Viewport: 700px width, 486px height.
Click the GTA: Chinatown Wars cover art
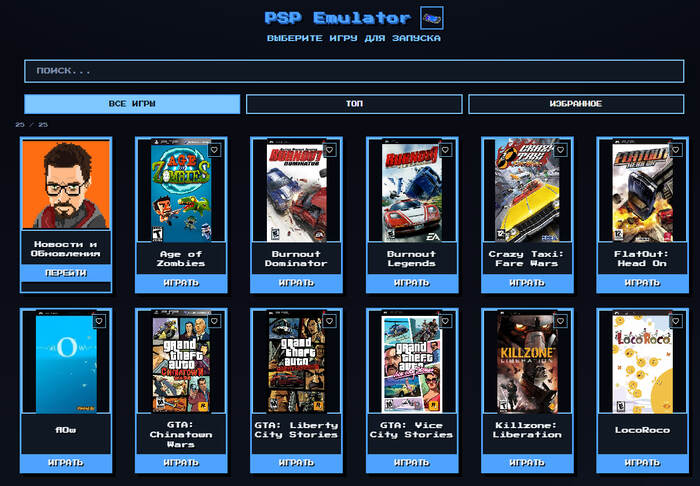(x=181, y=361)
